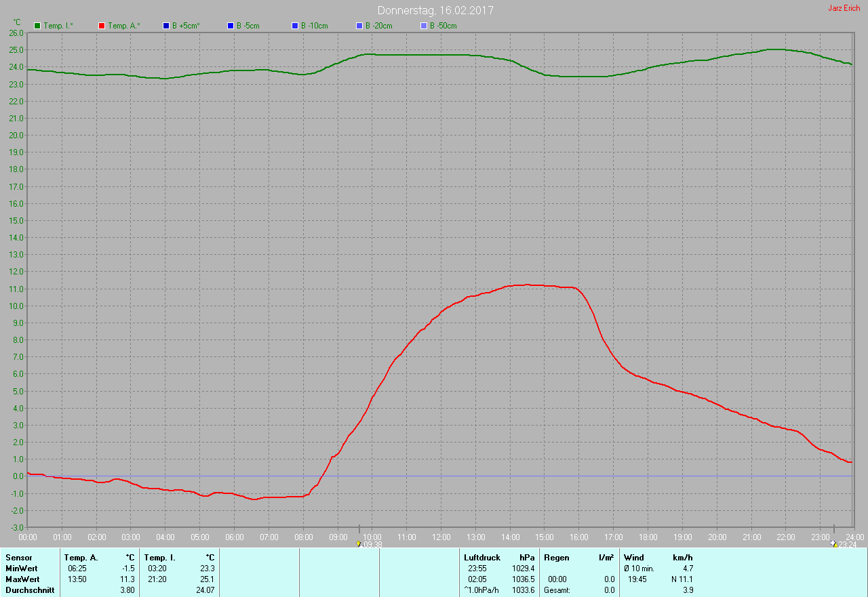Click the Durchschnitt row label
This screenshot has width=868, height=597.
click(30, 590)
